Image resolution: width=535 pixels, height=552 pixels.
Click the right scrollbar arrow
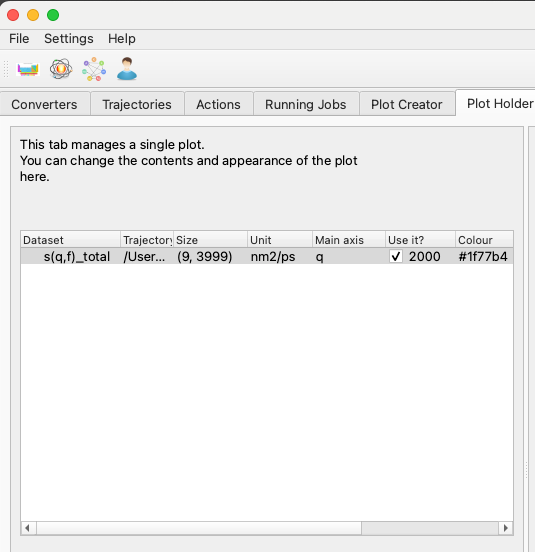tap(505, 528)
